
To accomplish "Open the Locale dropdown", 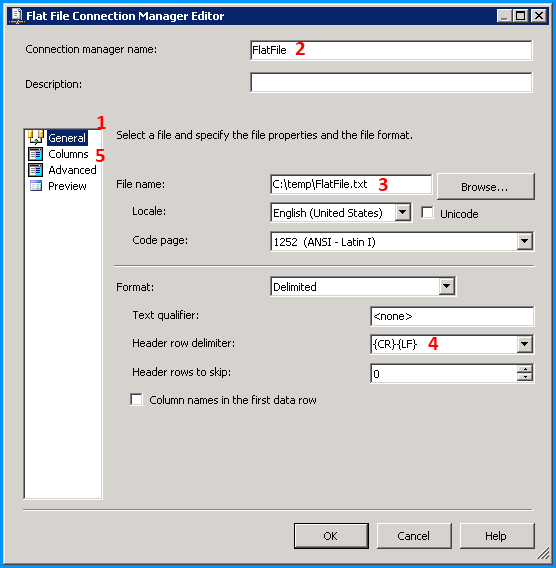I will 403,212.
